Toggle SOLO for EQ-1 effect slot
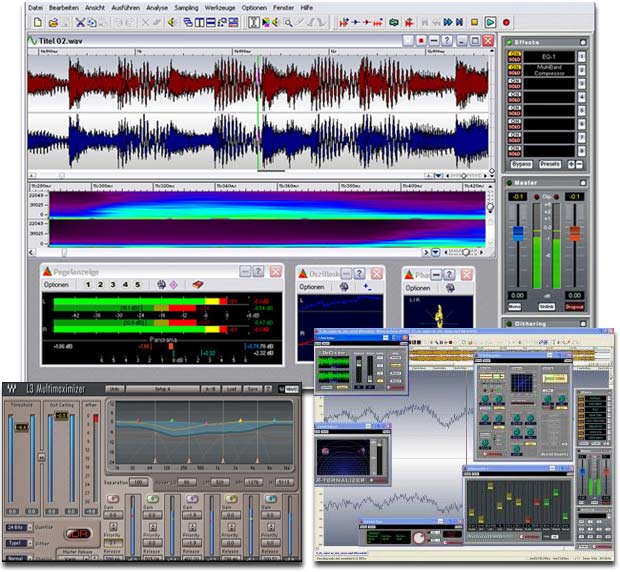This screenshot has height=572, width=620. tap(514, 59)
